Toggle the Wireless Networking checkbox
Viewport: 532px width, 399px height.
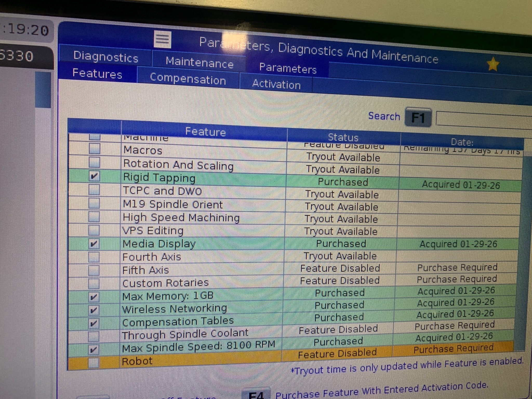(94, 310)
